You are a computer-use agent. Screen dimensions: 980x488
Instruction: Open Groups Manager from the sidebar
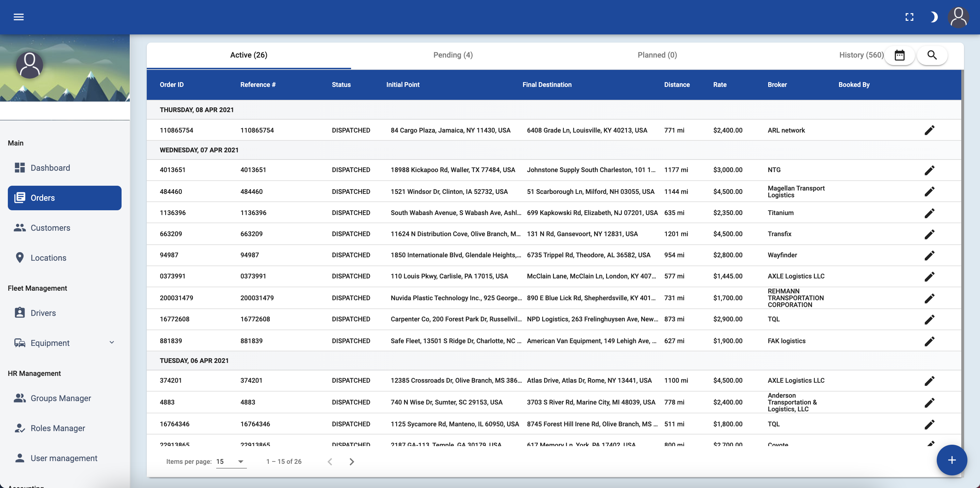click(x=61, y=398)
